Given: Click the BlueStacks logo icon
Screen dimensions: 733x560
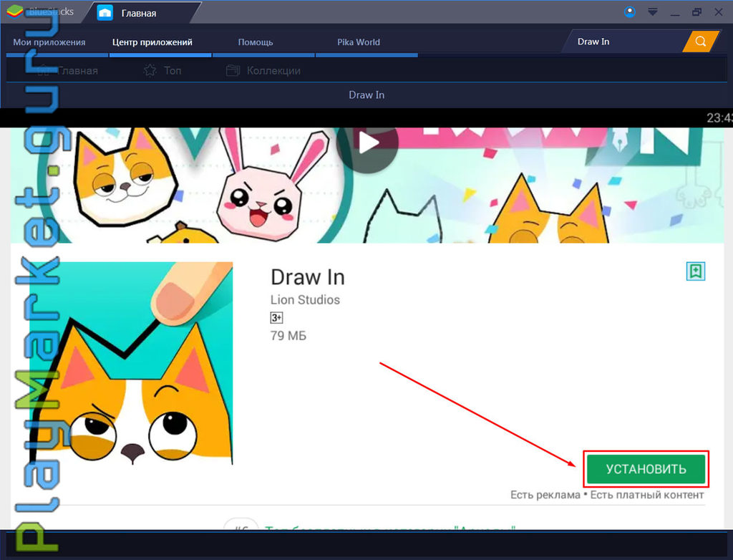Looking at the screenshot, I should point(16,11).
